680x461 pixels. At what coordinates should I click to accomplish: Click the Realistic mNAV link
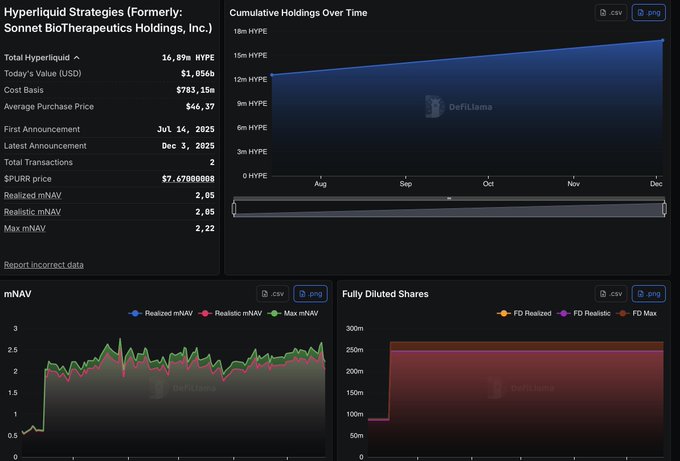click(33, 212)
